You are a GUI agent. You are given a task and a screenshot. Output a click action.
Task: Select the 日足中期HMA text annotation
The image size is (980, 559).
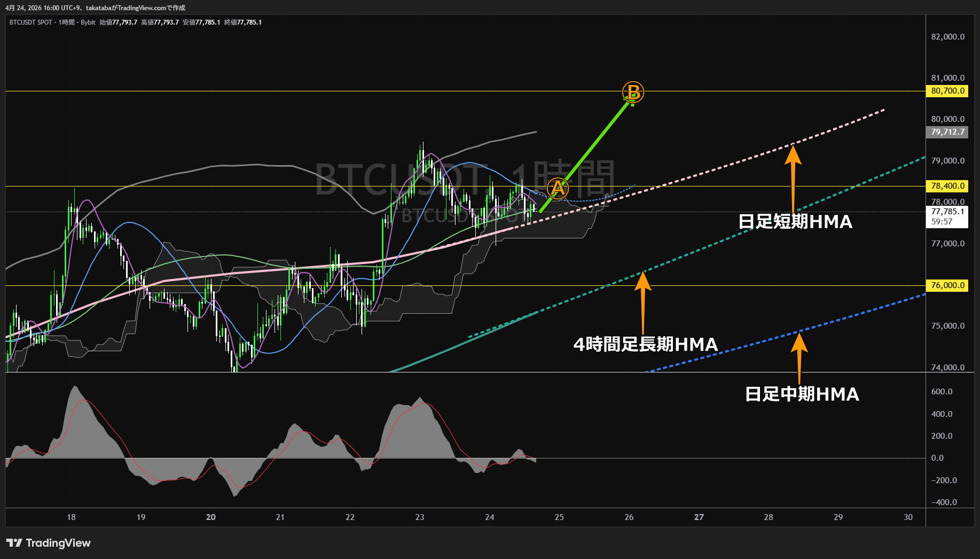click(802, 394)
